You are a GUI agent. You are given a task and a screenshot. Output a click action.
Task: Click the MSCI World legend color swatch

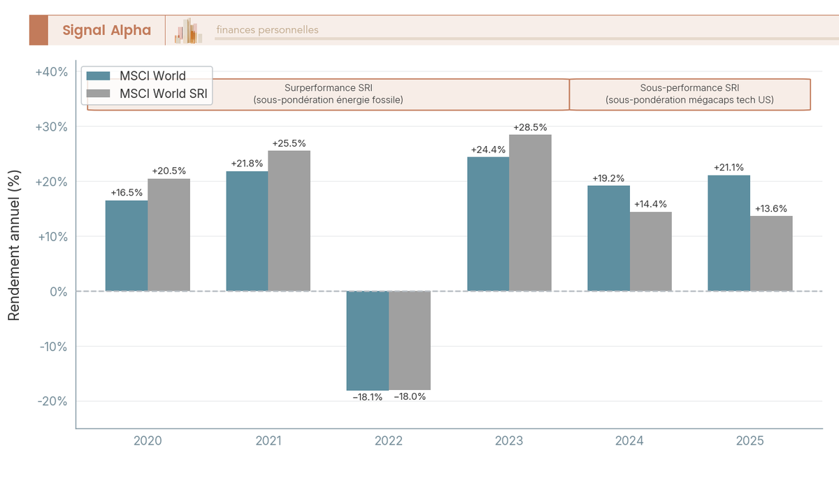99,76
